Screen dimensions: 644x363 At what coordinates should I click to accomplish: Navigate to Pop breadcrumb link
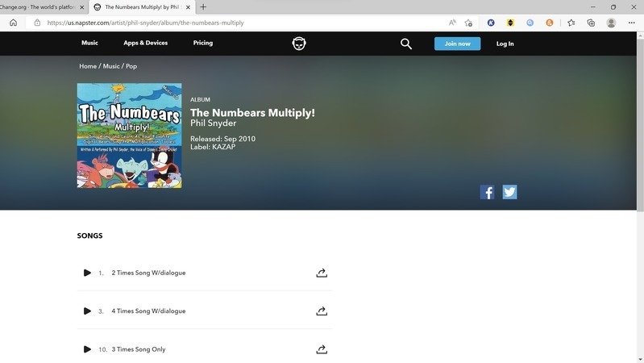tap(131, 66)
